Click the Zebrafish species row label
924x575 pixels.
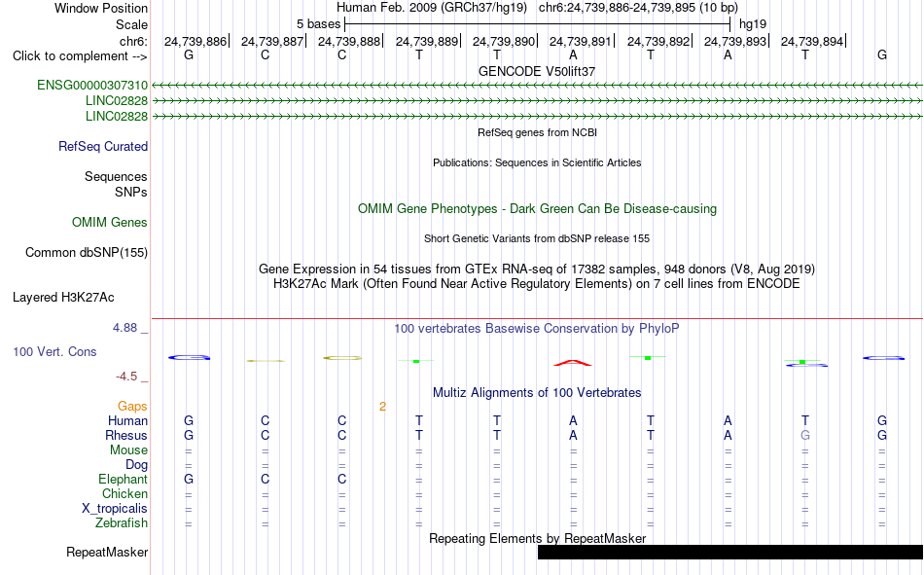[x=122, y=523]
